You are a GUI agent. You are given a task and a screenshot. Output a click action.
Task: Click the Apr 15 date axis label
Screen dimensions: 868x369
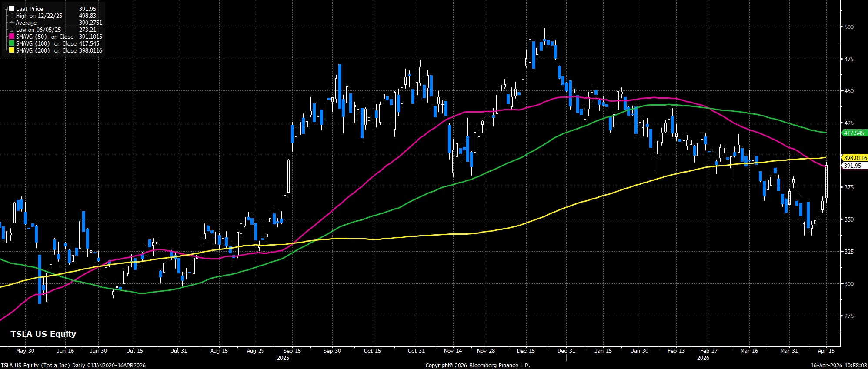click(x=826, y=351)
